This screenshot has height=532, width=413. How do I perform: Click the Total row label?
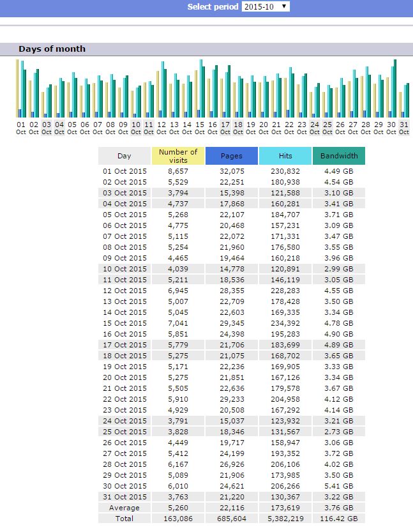[x=124, y=519]
